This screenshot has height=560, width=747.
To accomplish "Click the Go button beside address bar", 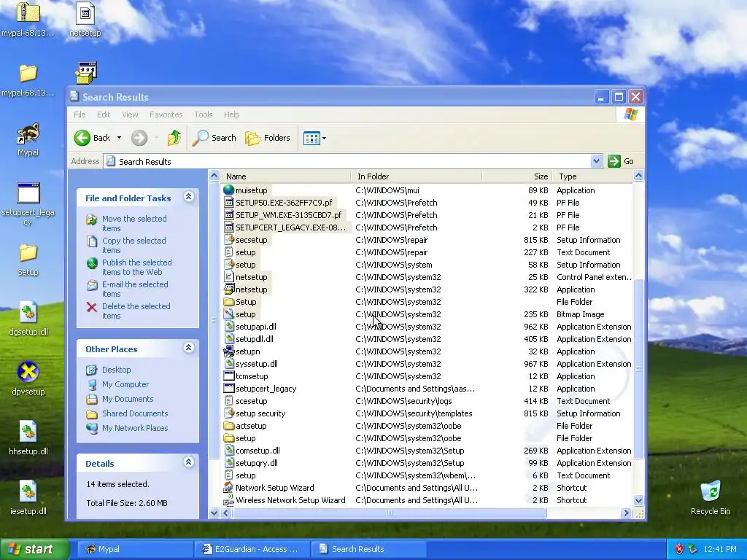I will tap(621, 161).
